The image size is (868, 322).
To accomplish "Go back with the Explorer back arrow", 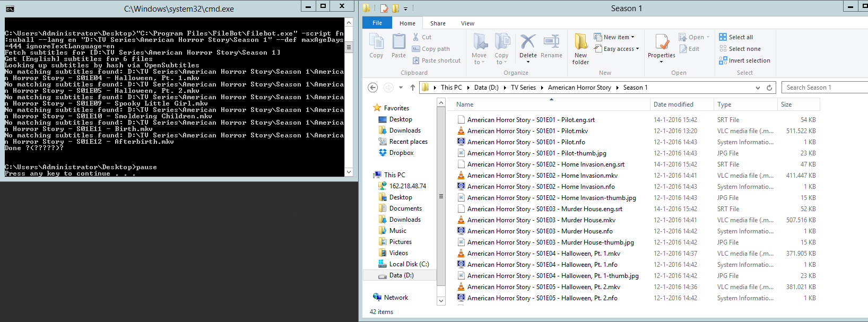I will (372, 88).
